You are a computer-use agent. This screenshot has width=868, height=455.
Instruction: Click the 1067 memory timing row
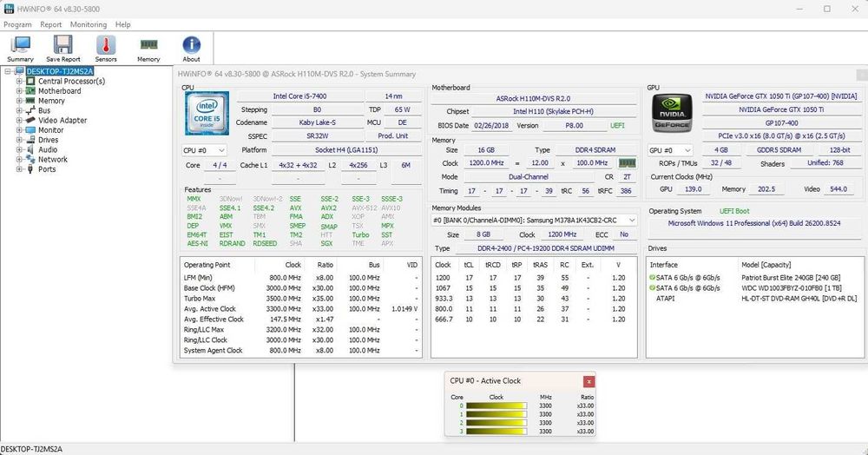tap(533, 288)
